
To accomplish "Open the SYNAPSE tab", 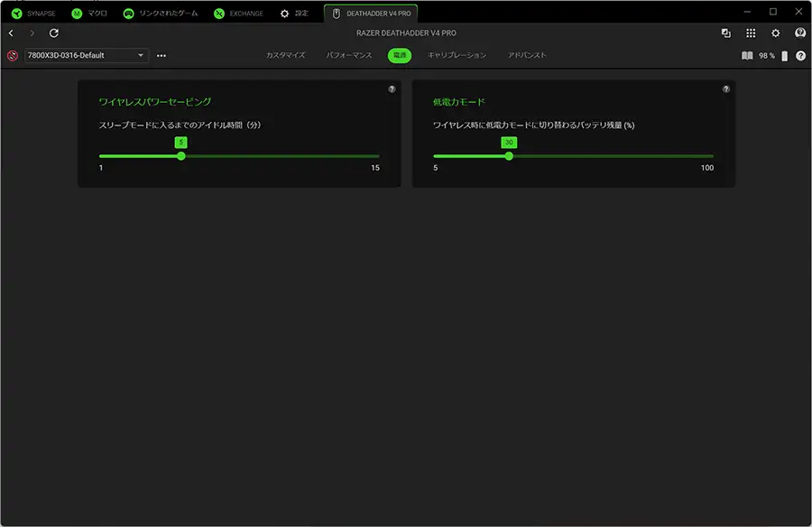I will (33, 14).
